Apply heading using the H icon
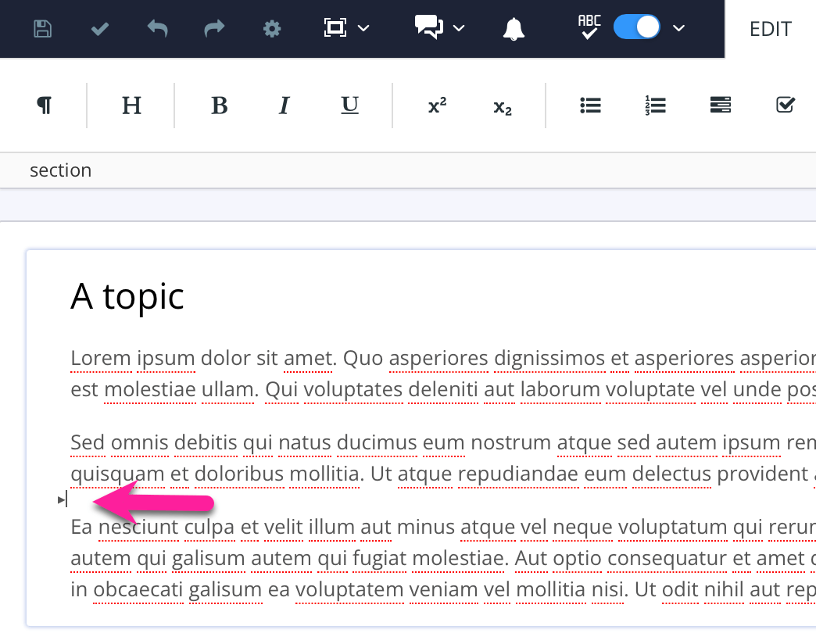816x644 pixels. tap(131, 106)
